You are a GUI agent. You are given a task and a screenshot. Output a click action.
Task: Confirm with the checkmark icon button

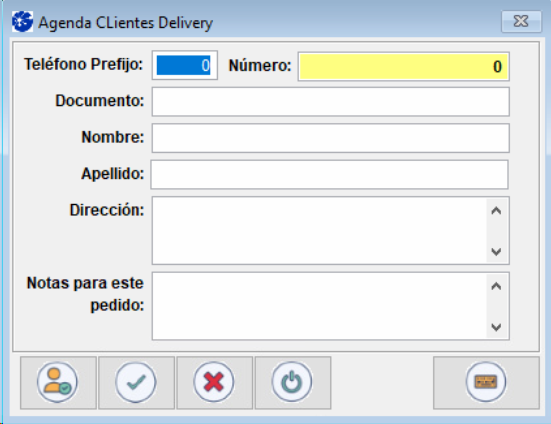point(136,383)
